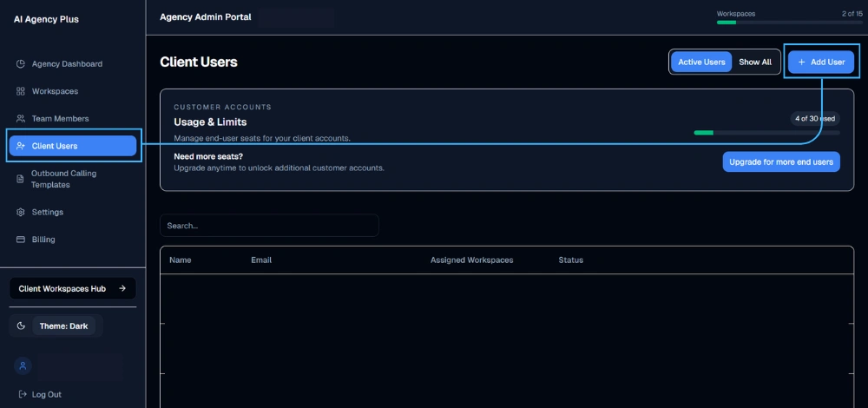This screenshot has height=408, width=868.
Task: Toggle the Theme: Dark setting
Action: coord(63,326)
